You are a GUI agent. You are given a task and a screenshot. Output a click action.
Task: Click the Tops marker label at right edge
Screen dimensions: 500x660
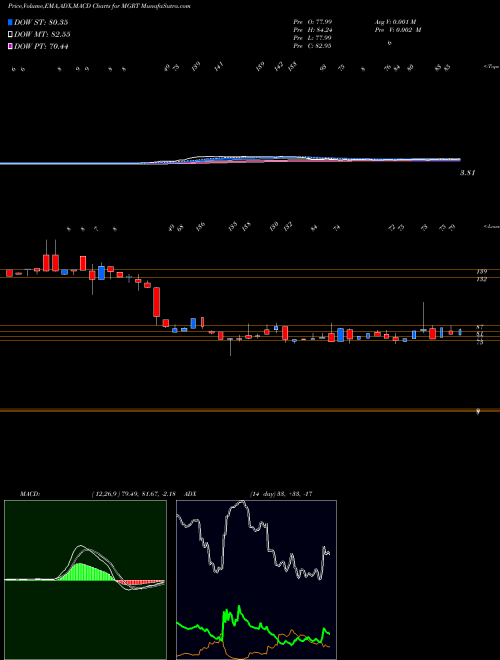[x=492, y=67]
